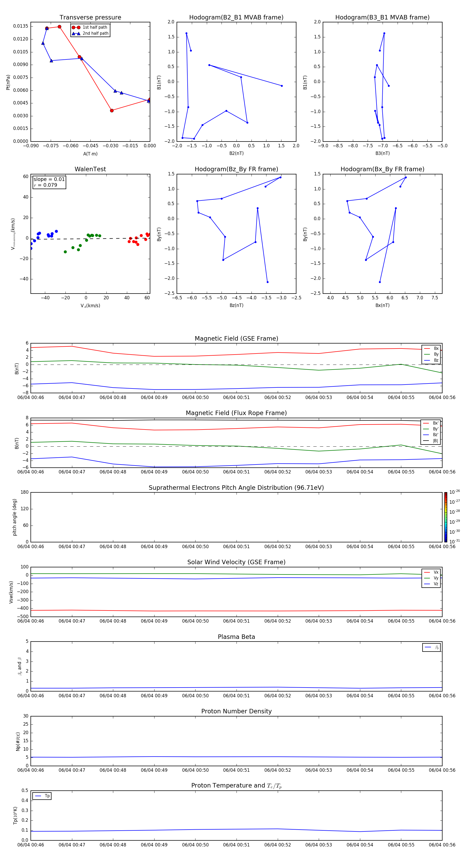Click the "Bz(nT)" x-axis label
The height and width of the screenshot is (868, 473).
(x=236, y=305)
